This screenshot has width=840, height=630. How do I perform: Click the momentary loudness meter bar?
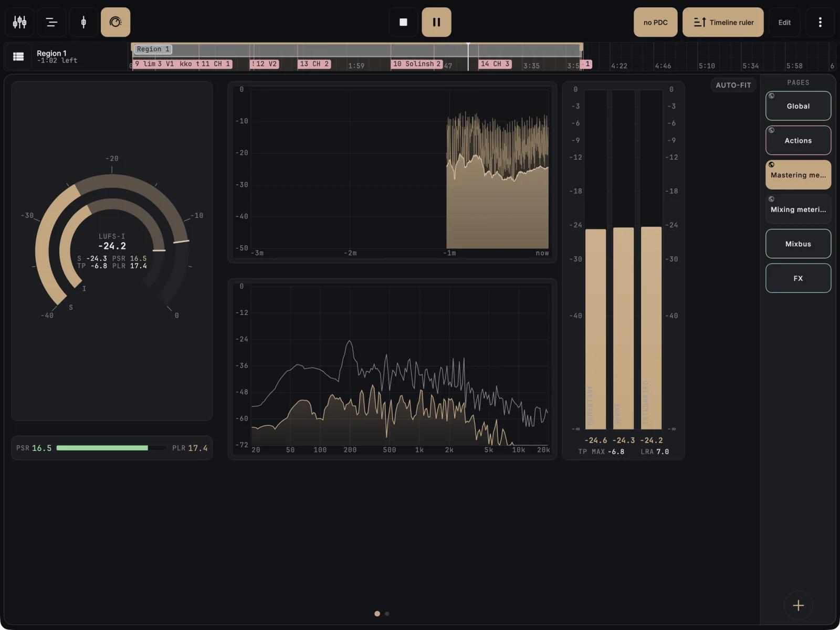coord(595,329)
